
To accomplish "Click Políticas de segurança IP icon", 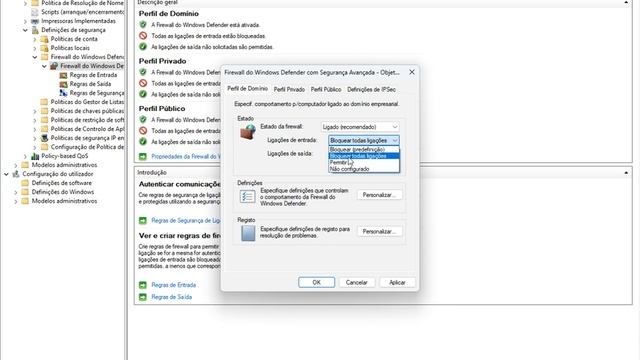I will (x=44, y=138).
